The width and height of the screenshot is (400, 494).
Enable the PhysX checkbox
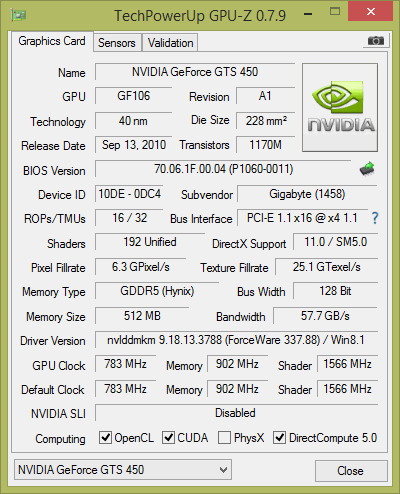click(x=224, y=437)
